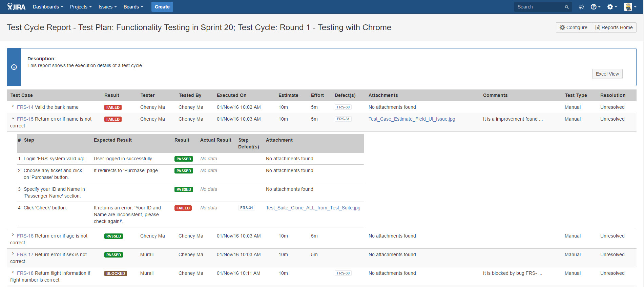Viewport: 644px width, 287px height.
Task: Open Test_Suite_Clone_ALL_from_Test_Suite.jpg attachment
Action: point(313,208)
